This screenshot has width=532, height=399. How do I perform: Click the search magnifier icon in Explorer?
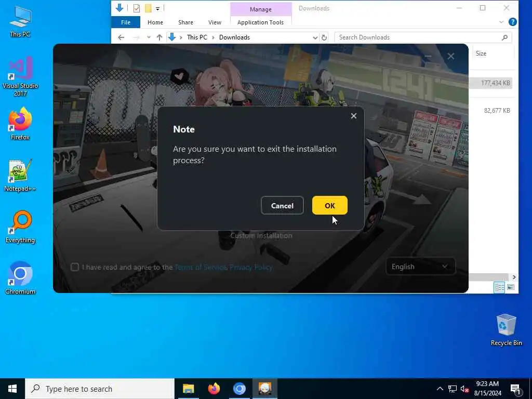[504, 37]
